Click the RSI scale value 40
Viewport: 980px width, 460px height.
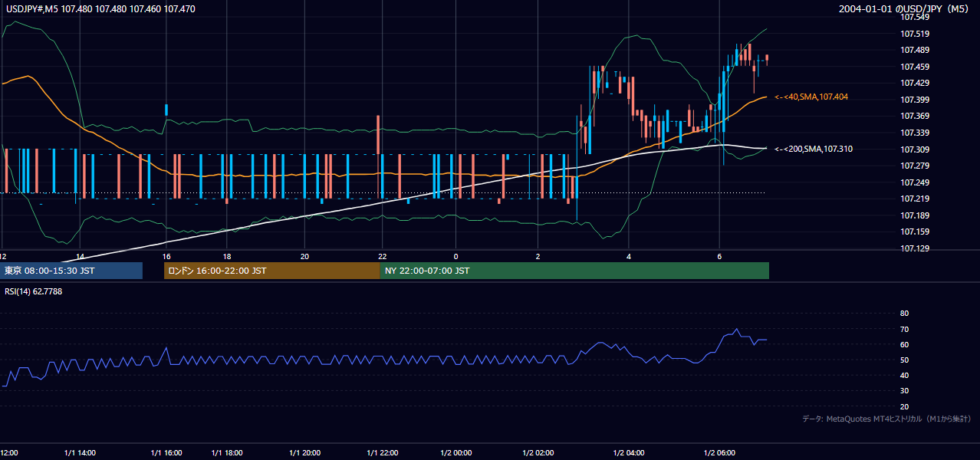point(904,375)
